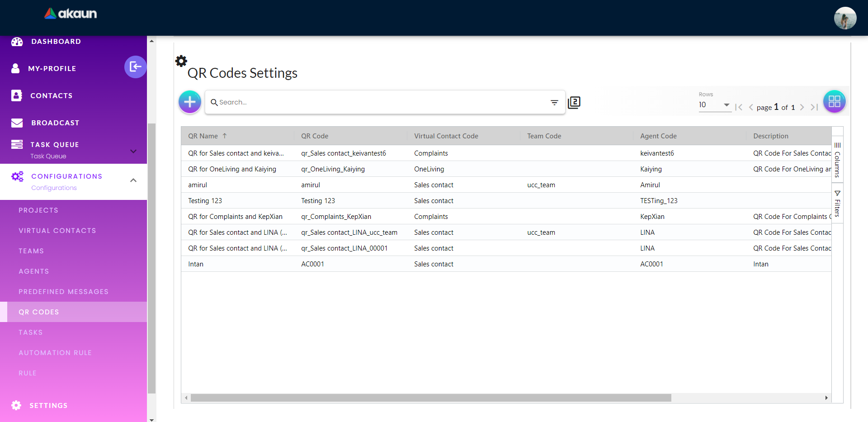Open the filter options icon in search bar
This screenshot has height=422, width=868.
[554, 103]
